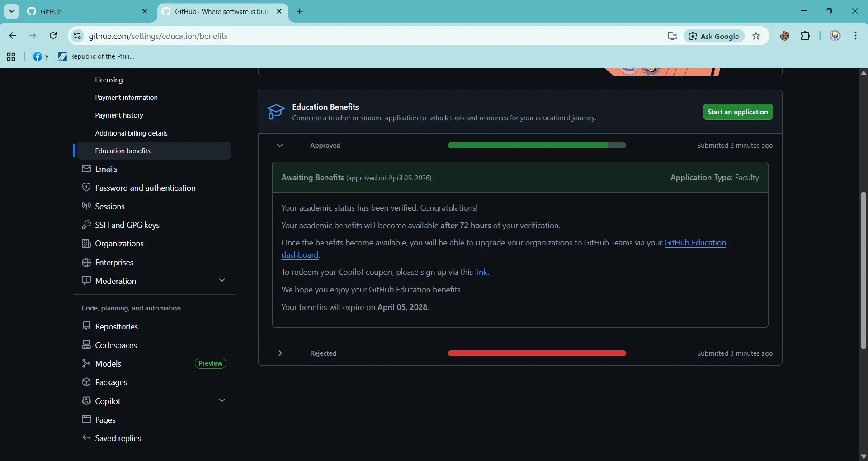The image size is (868, 461).
Task: Click the green Approved progress bar
Action: 537,146
